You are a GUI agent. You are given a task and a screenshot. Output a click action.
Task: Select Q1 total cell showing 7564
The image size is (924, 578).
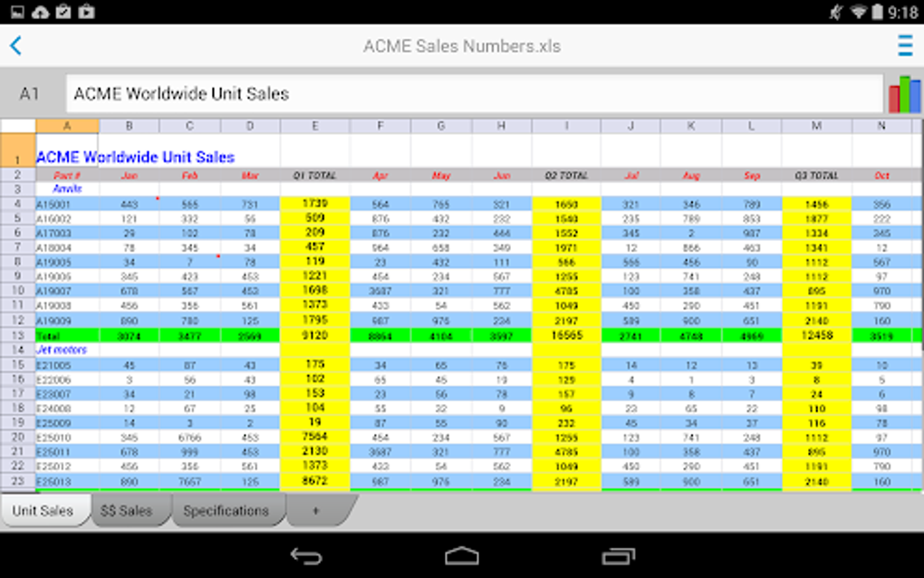click(x=315, y=437)
